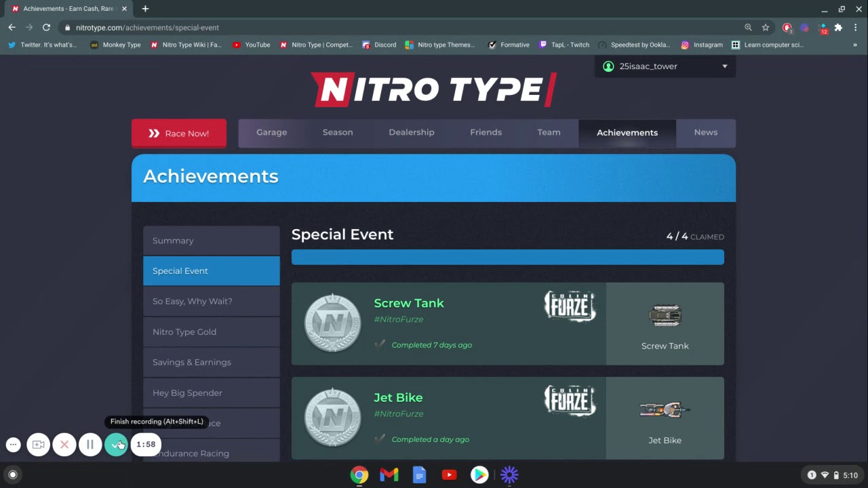The width and height of the screenshot is (868, 488).
Task: Select Special Event sidebar category
Action: [211, 271]
